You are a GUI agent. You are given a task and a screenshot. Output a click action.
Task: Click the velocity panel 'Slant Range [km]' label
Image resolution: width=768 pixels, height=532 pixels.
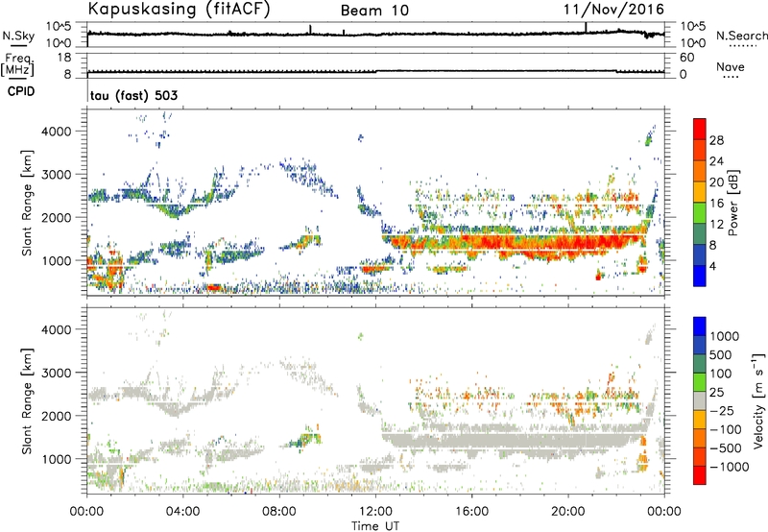tap(27, 400)
